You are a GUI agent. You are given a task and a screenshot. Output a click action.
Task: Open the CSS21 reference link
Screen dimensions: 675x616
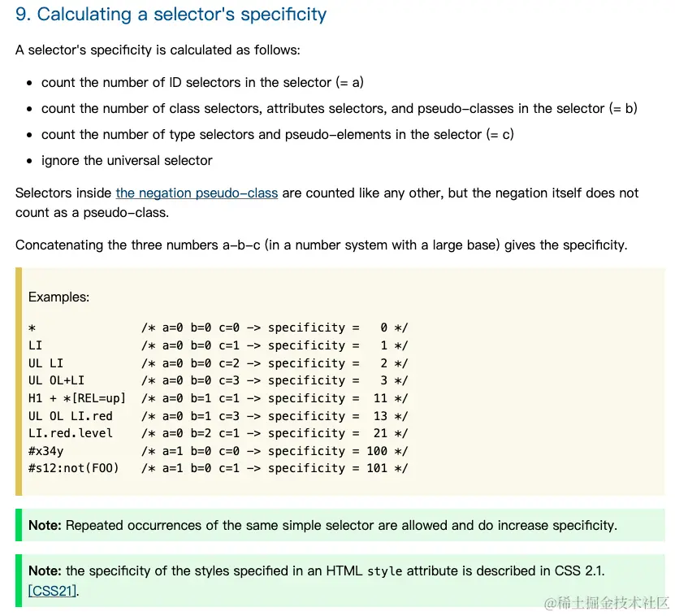click(x=53, y=591)
